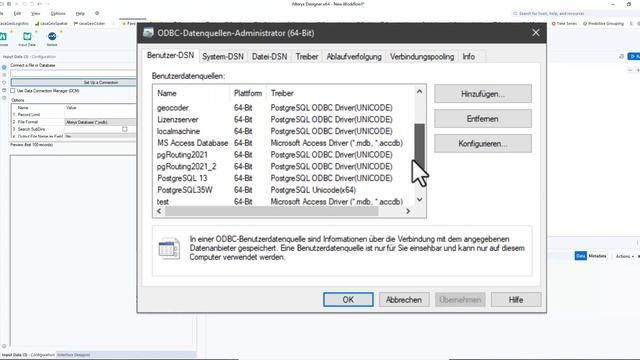This screenshot has height=360, width=640.
Task: Click the horizontal scroll right arrow
Action: [408, 211]
